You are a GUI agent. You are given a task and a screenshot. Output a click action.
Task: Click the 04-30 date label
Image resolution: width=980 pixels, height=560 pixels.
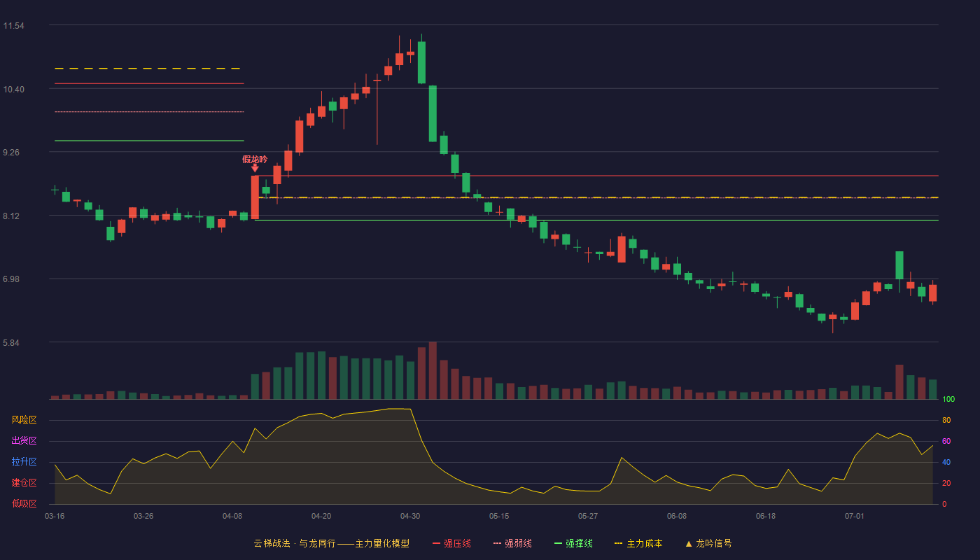410,516
